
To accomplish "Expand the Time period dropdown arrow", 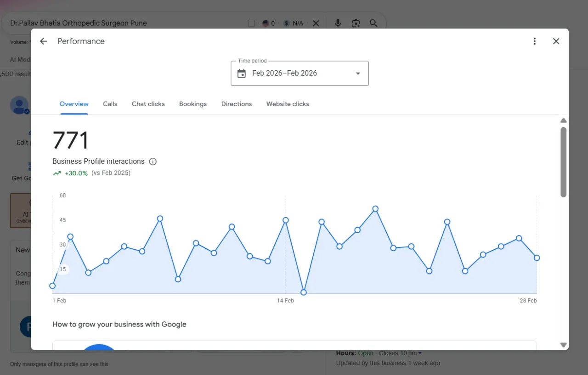I will point(358,73).
